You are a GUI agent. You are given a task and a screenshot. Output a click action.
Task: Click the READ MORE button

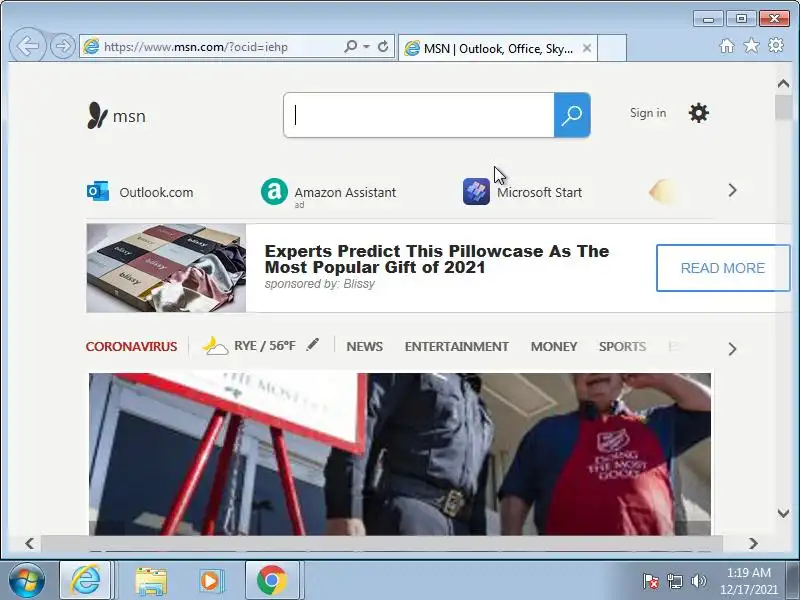[x=722, y=268]
